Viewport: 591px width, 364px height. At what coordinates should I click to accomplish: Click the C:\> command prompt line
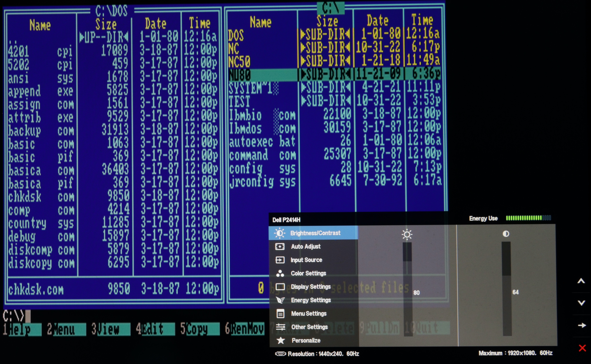pyautogui.click(x=17, y=316)
